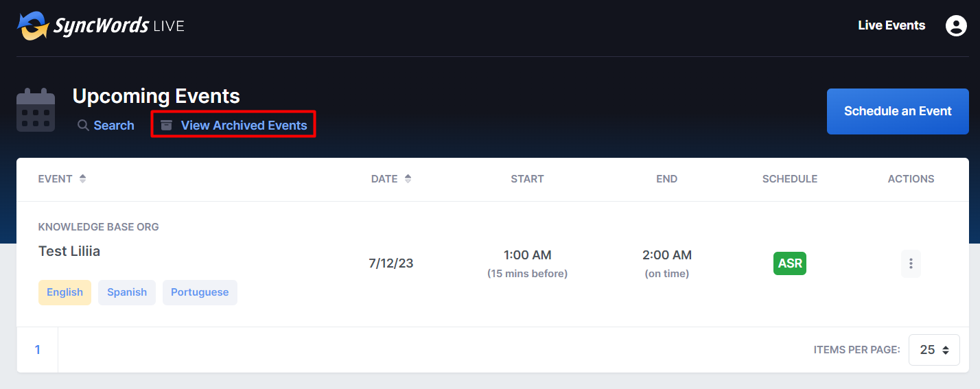Open the items per page dropdown

click(934, 350)
